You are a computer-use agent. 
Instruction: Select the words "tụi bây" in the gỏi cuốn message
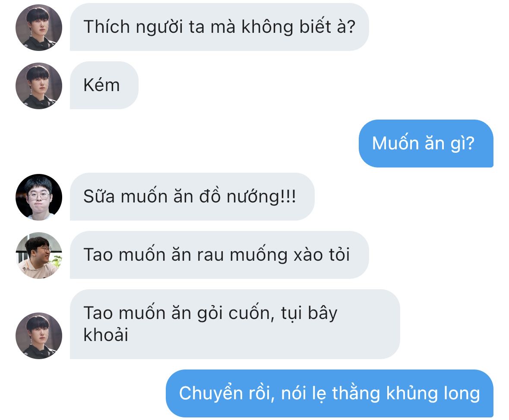pos(310,314)
